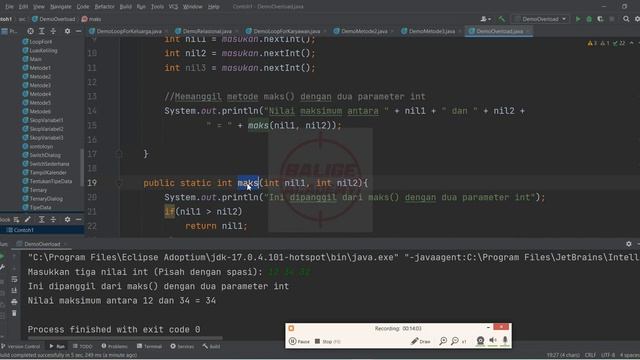Open Build tool window in bottom bar

[x=211, y=346]
